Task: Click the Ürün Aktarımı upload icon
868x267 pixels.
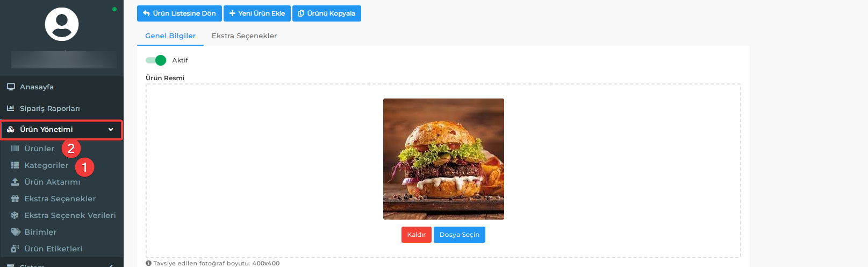Action: point(15,182)
